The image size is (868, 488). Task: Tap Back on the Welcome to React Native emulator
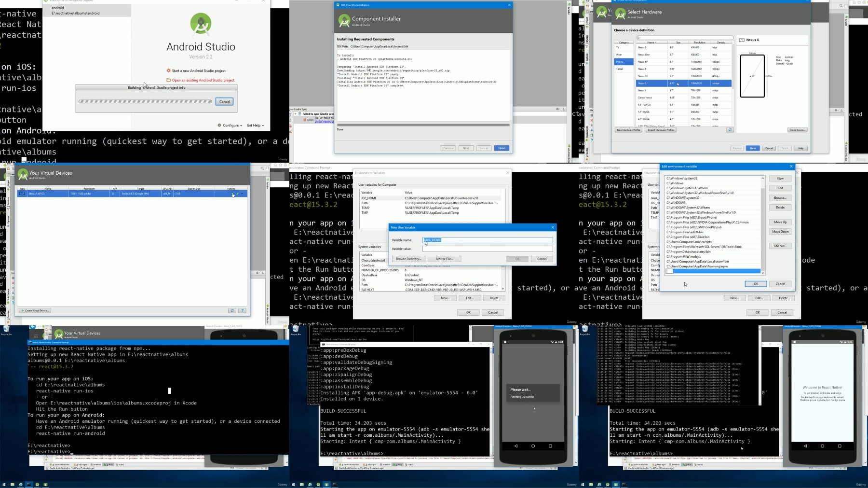click(805, 446)
